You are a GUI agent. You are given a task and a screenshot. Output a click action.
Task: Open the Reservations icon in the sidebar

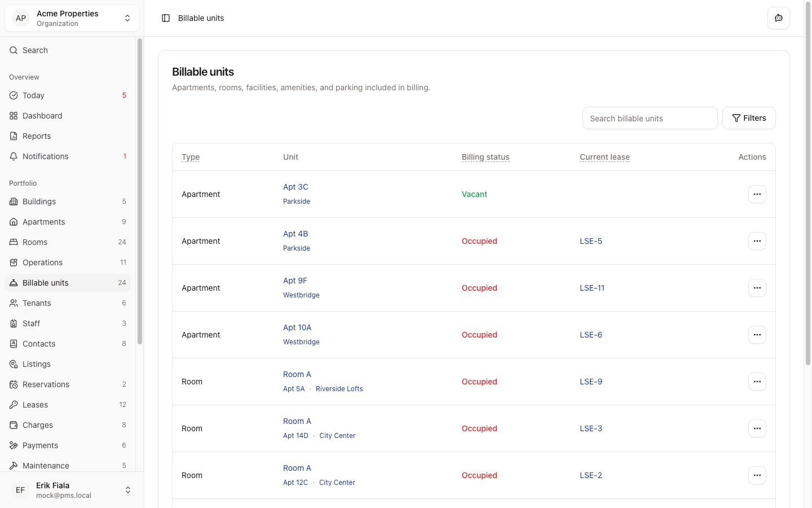(x=14, y=384)
